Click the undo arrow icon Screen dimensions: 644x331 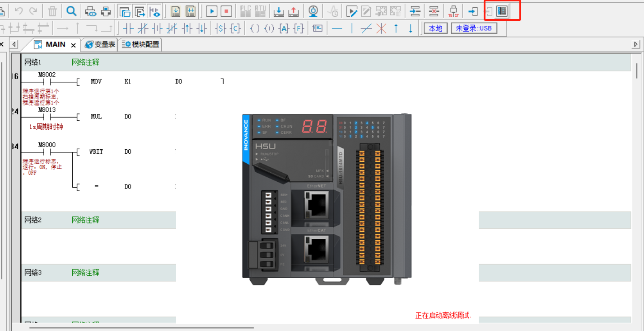[19, 11]
